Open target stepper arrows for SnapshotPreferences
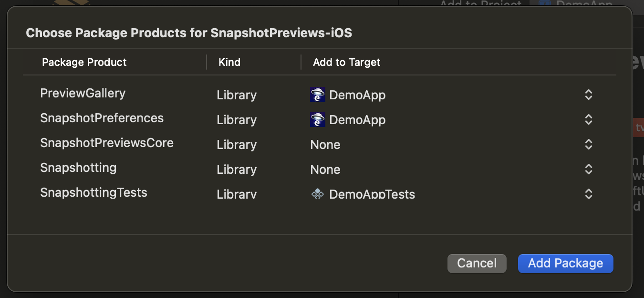The height and width of the screenshot is (298, 644). click(588, 119)
